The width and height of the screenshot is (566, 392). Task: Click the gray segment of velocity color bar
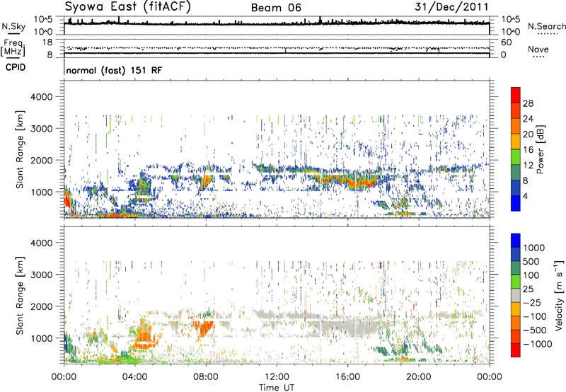[516, 295]
